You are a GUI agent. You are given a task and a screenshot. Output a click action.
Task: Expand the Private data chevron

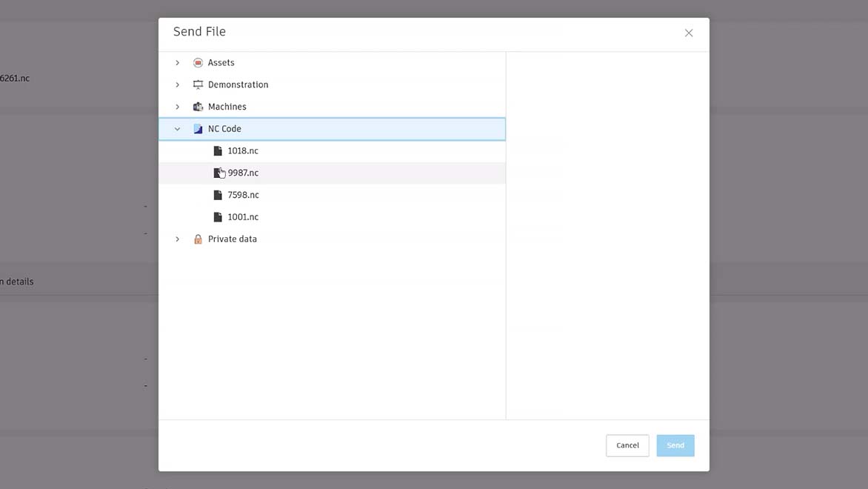[177, 239]
